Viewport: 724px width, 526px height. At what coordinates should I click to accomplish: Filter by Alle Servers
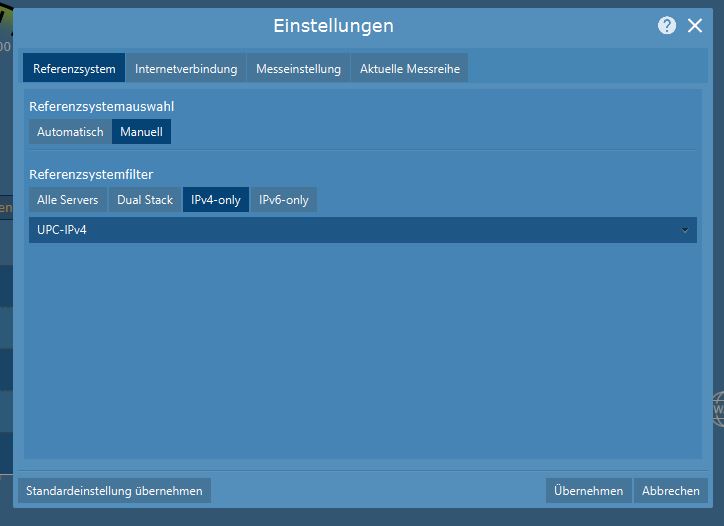click(67, 200)
